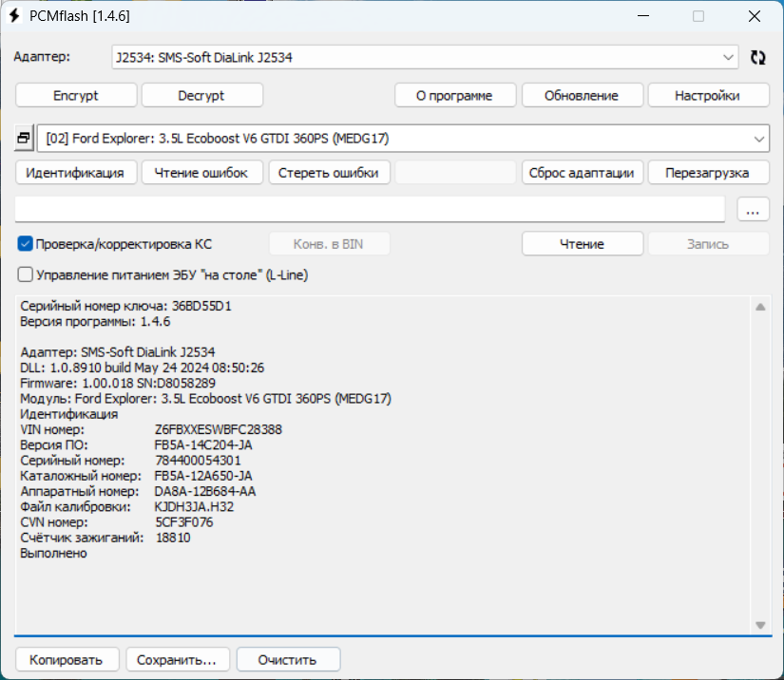This screenshot has width=784, height=680.
Task: Click the Модуль: Ford Explorer log line
Action: pos(205,399)
